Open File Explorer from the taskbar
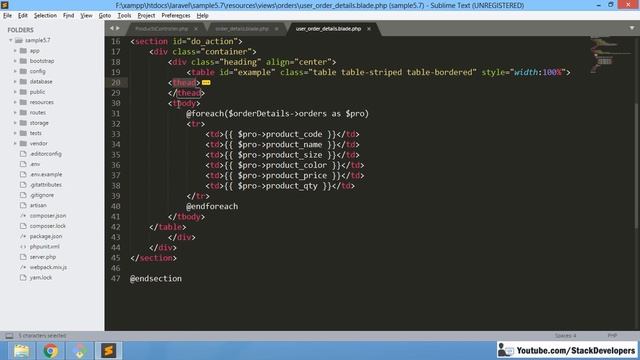640x360 pixels. pos(21,351)
